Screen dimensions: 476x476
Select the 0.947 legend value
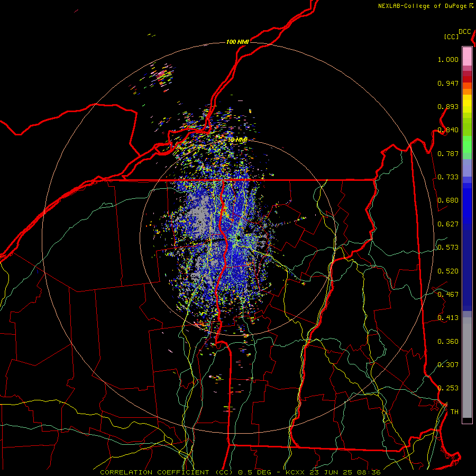(x=448, y=83)
